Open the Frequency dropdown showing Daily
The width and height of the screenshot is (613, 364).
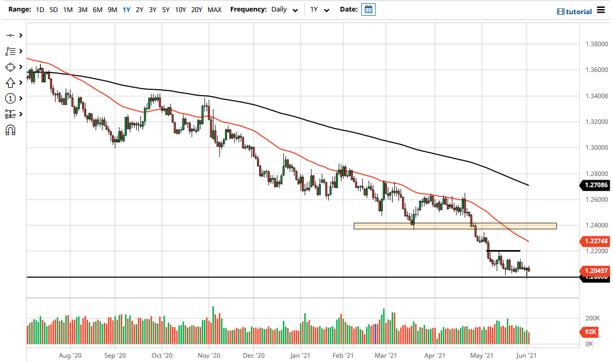pos(283,9)
